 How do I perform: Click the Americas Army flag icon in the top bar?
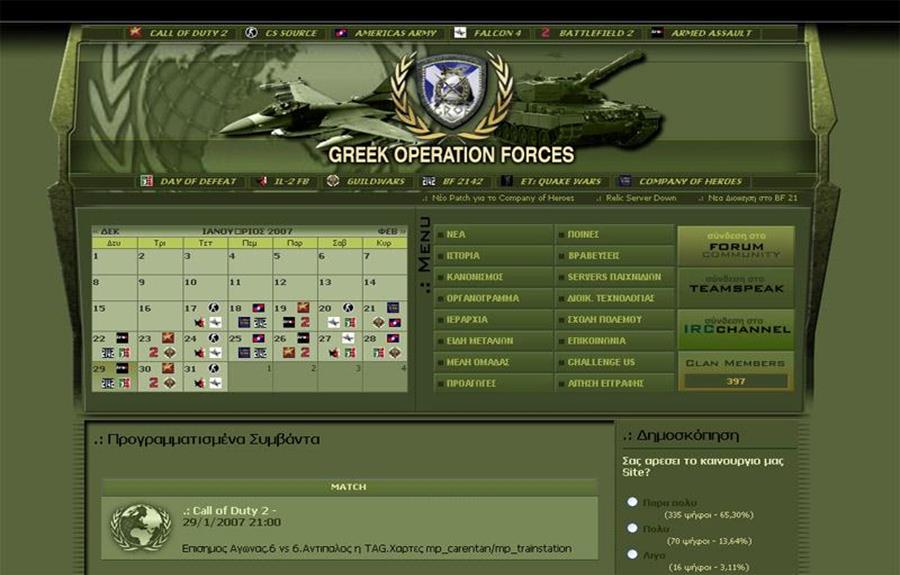[x=341, y=33]
